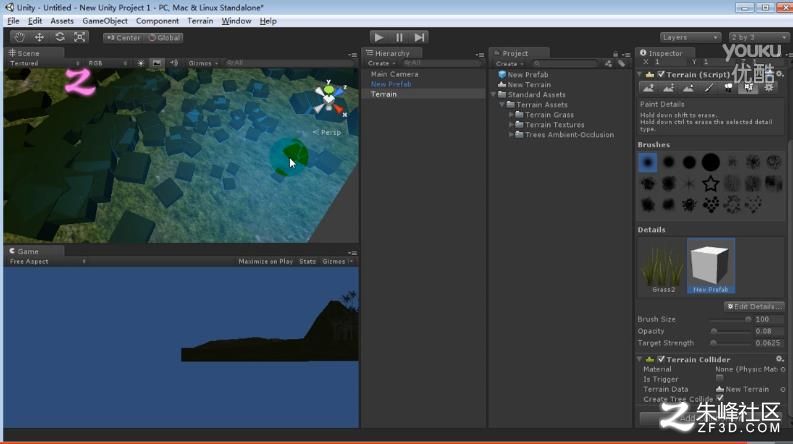Adjust the Brush Size slider
The width and height of the screenshot is (793, 444).
pyautogui.click(x=731, y=320)
